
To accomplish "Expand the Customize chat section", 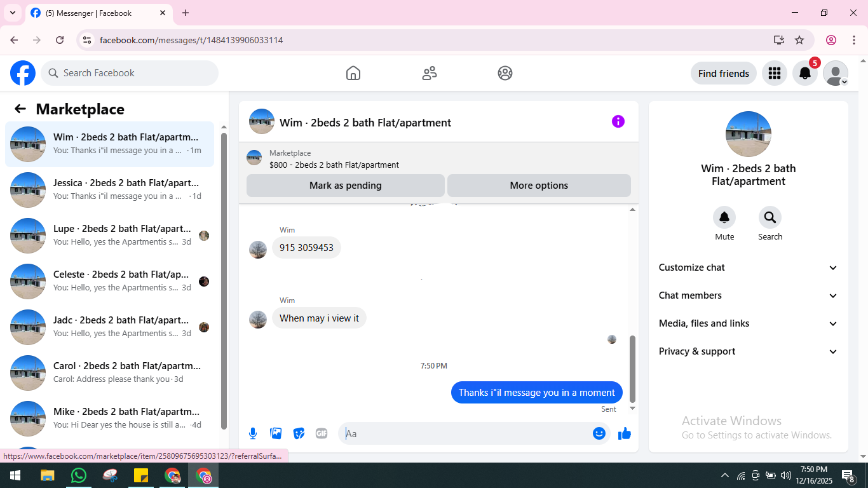I will coord(749,268).
